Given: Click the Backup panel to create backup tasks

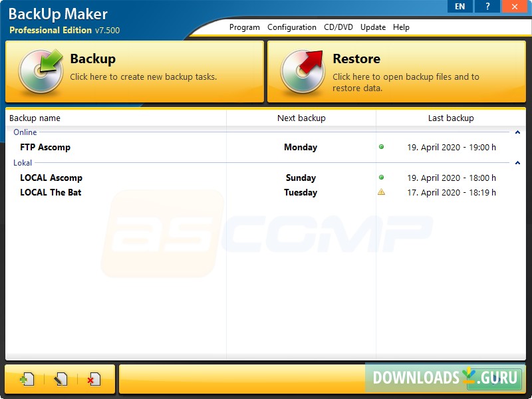Looking at the screenshot, I should coord(133,69).
